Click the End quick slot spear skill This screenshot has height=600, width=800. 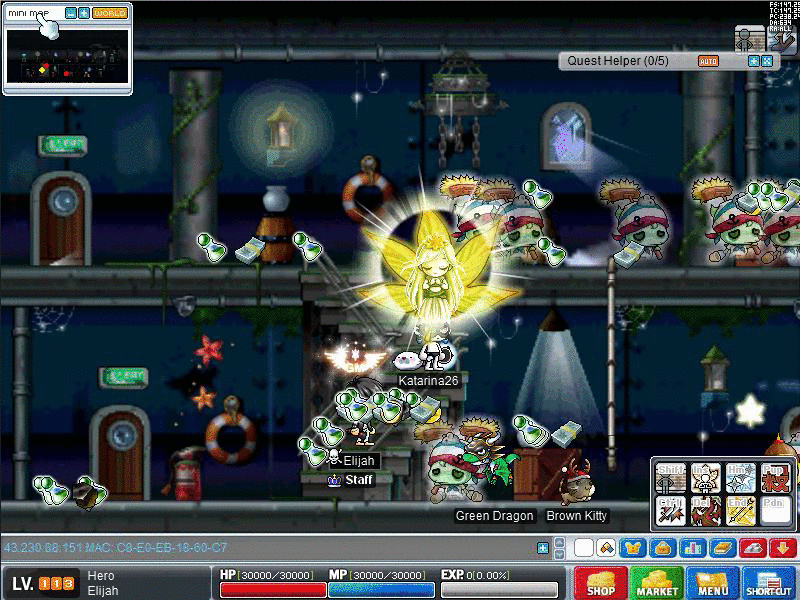point(740,511)
